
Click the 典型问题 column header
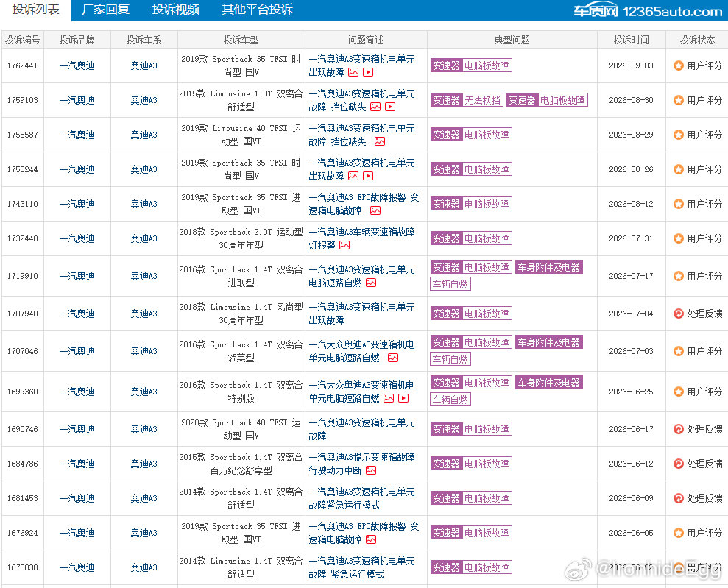pyautogui.click(x=512, y=40)
